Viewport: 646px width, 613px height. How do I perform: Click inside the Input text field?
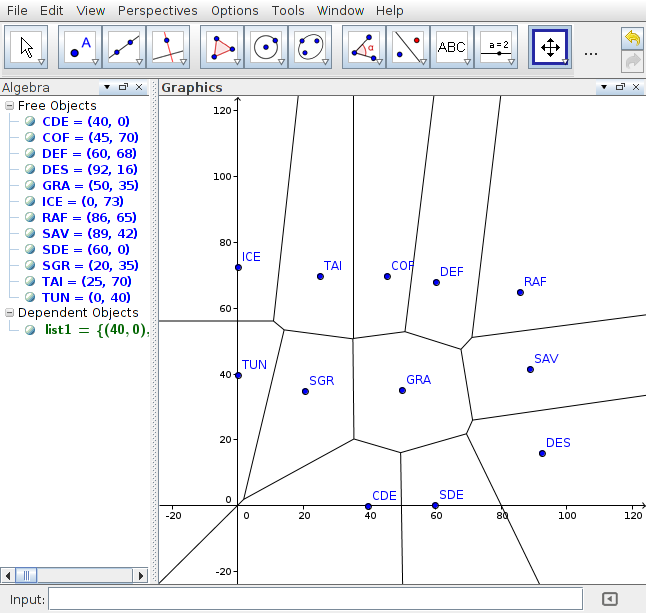point(315,599)
